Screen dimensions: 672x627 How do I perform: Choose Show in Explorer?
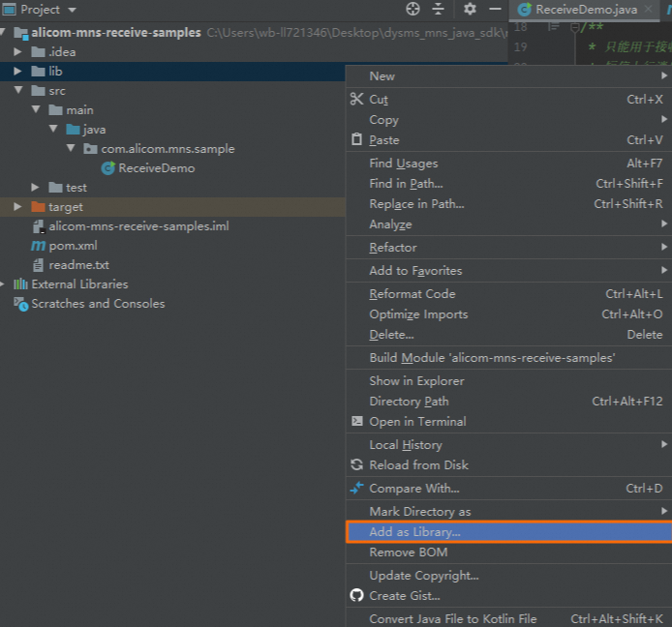click(508, 380)
